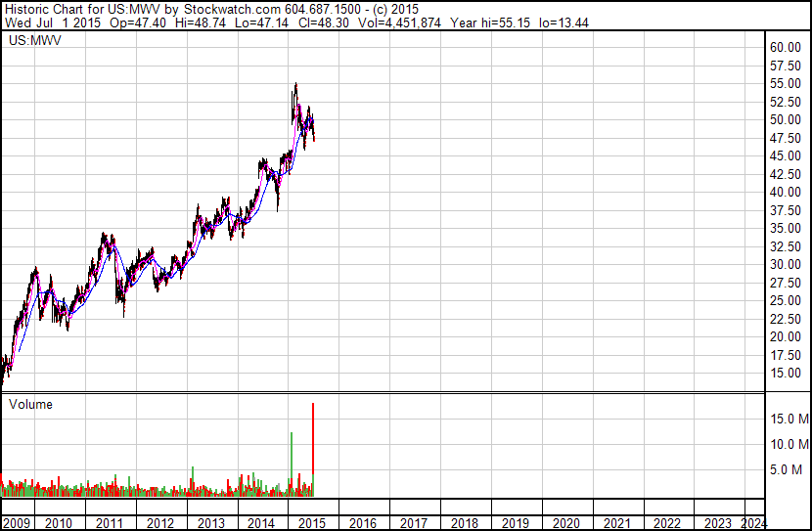This screenshot has height=531, width=812.
Task: Select the 2024 year label at the axis end
Action: [753, 523]
